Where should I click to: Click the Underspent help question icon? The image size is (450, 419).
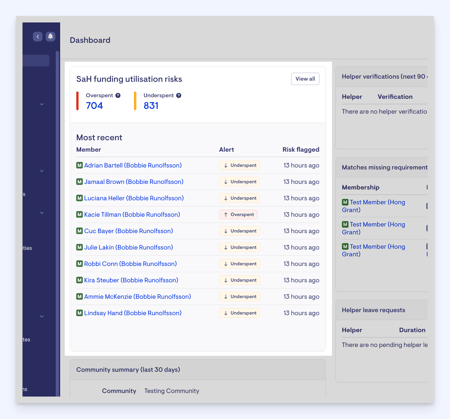(179, 95)
